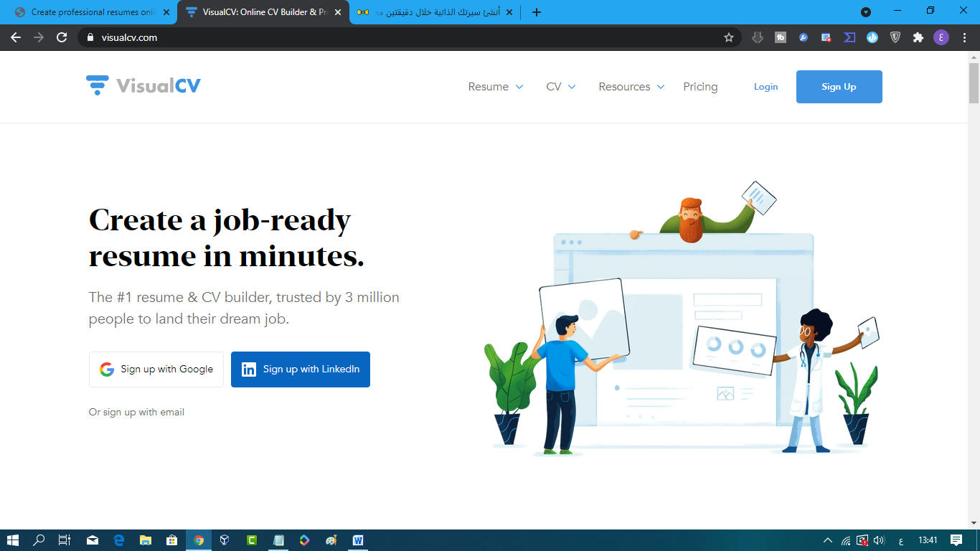
Task: Open Windows taskbar search
Action: point(39,540)
